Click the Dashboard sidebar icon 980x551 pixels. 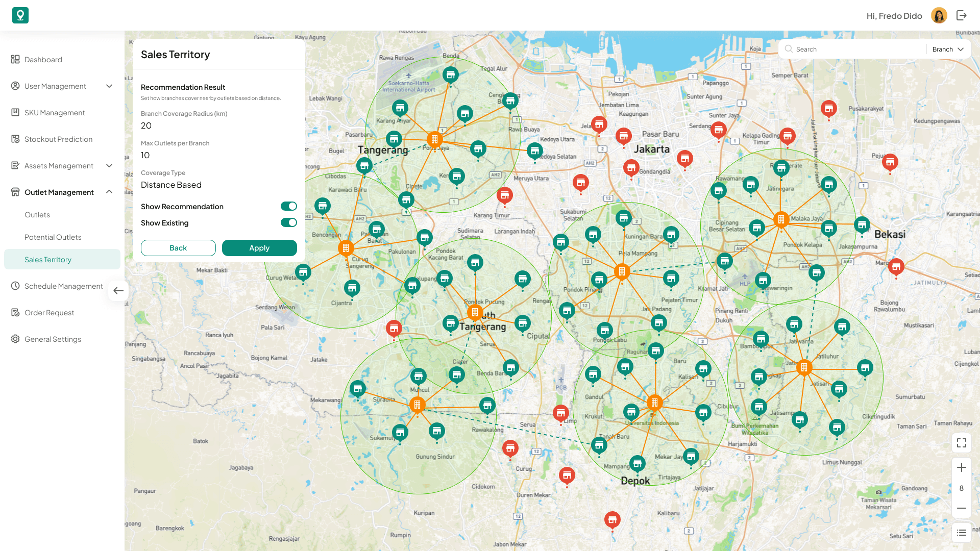[15, 60]
